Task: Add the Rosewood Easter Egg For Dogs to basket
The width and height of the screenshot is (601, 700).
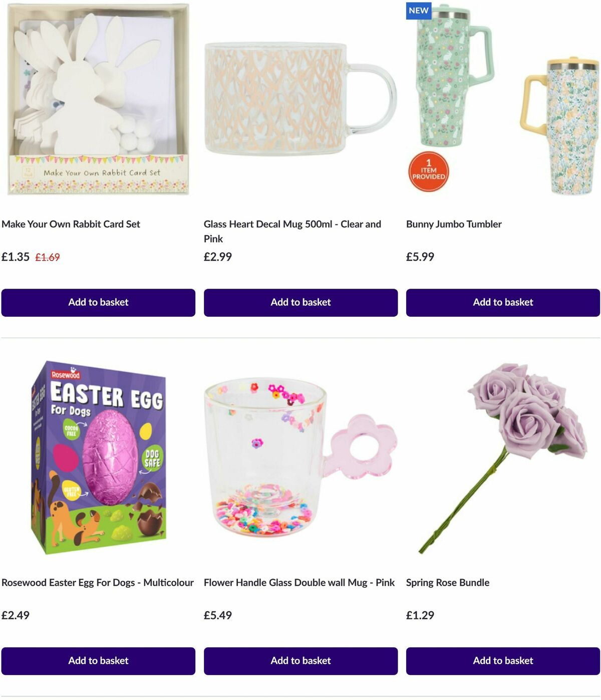Action: pyautogui.click(x=99, y=661)
